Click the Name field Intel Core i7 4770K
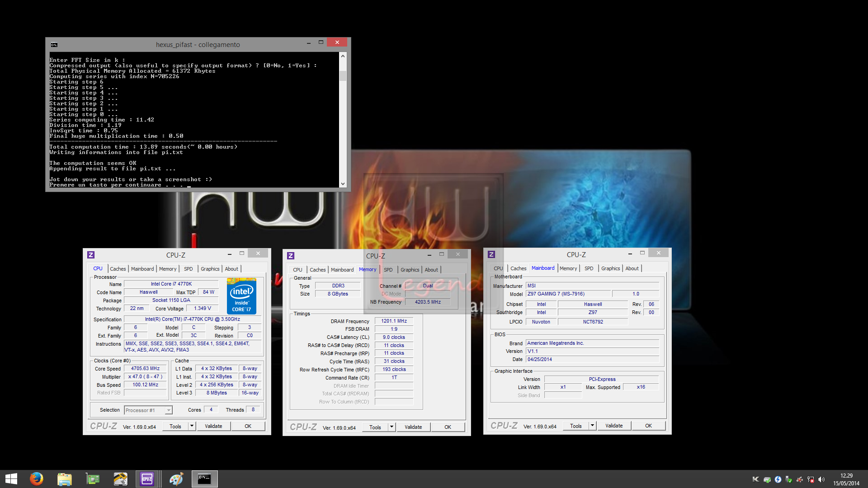This screenshot has height=488, width=868. coord(171,284)
